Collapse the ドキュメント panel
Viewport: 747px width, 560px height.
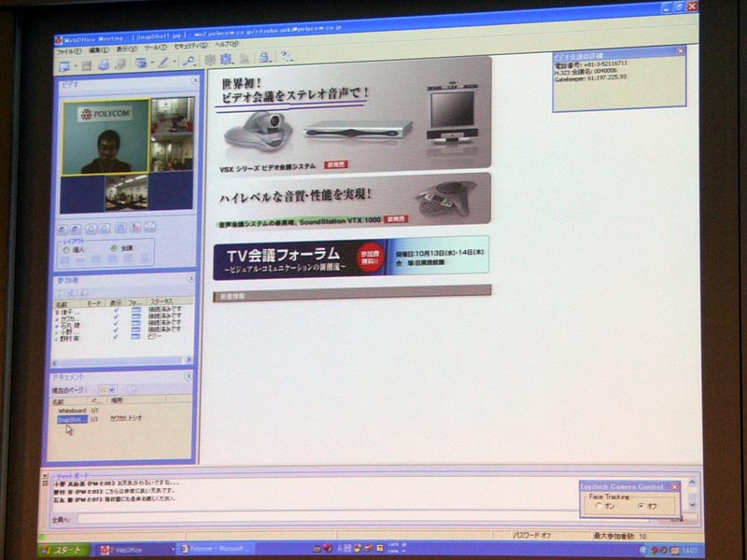tap(189, 377)
